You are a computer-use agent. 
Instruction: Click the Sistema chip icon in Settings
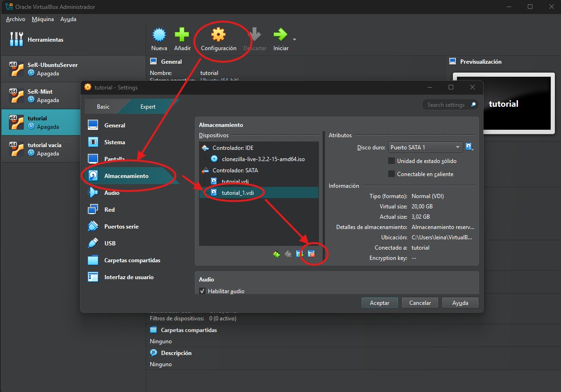click(93, 142)
